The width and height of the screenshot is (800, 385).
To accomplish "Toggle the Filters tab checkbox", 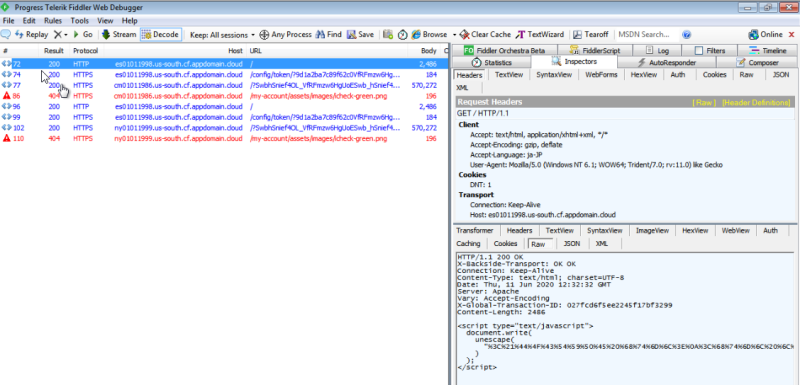I will pyautogui.click(x=699, y=50).
